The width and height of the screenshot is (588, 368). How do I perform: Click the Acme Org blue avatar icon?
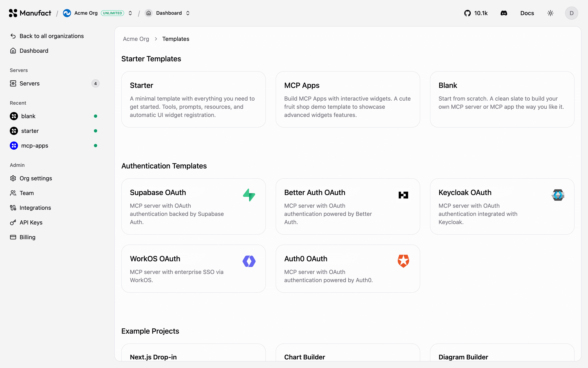click(67, 13)
